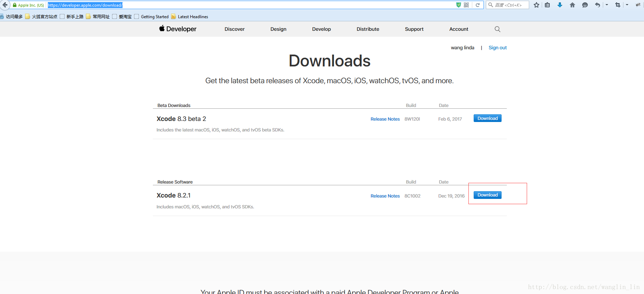This screenshot has height=294, width=644.
Task: Open the 火狐官方站点 bookmark folder
Action: tap(41, 16)
